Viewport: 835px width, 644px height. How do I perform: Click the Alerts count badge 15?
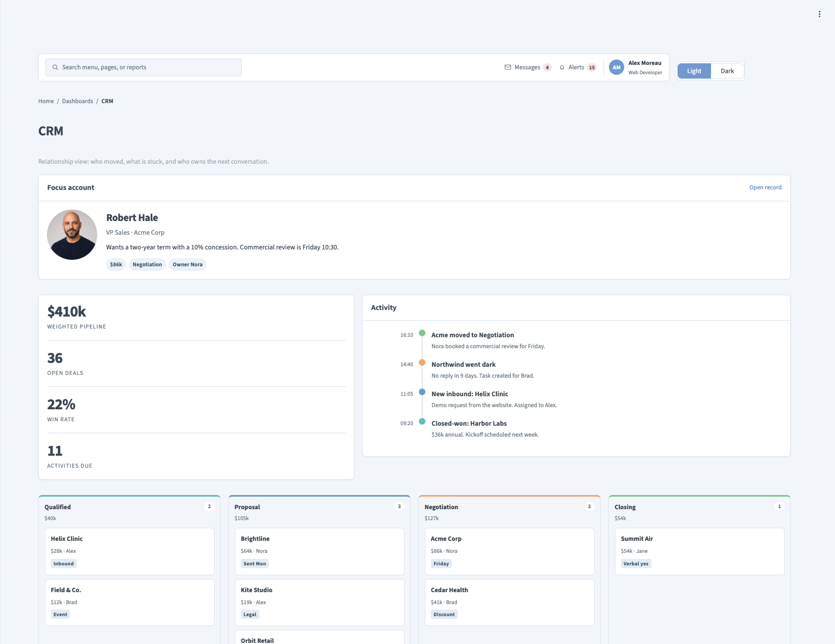(x=592, y=68)
